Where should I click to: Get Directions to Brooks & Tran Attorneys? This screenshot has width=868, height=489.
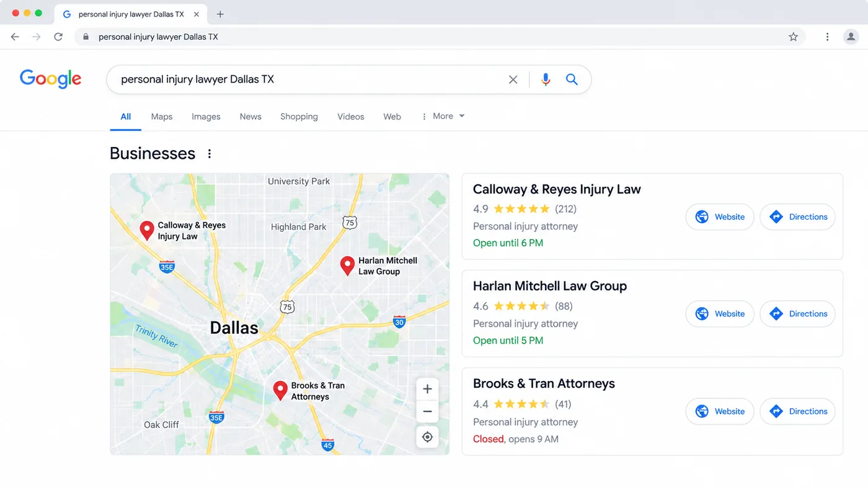coord(798,411)
